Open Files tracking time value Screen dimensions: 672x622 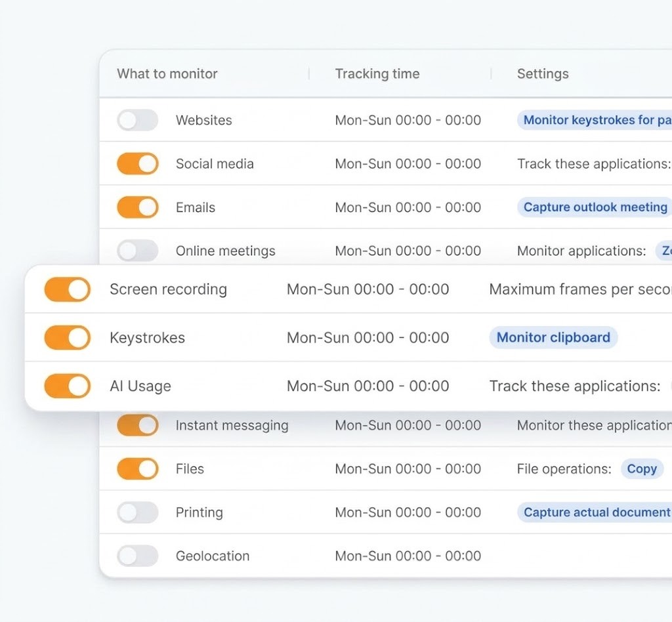(408, 468)
